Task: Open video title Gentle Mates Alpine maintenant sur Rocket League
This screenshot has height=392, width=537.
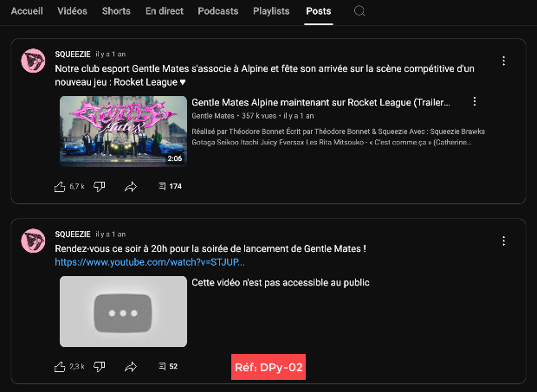Action: tap(320, 102)
